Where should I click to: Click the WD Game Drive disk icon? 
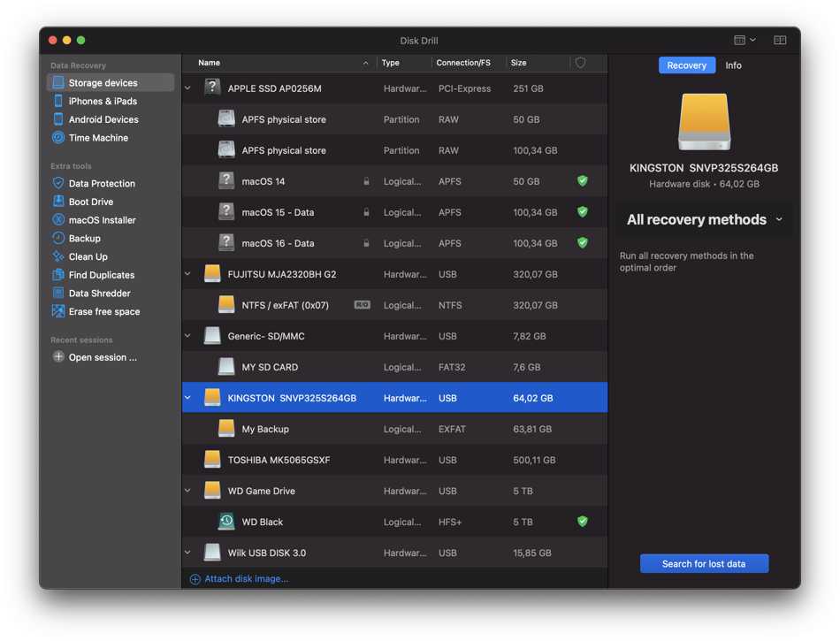coord(213,491)
